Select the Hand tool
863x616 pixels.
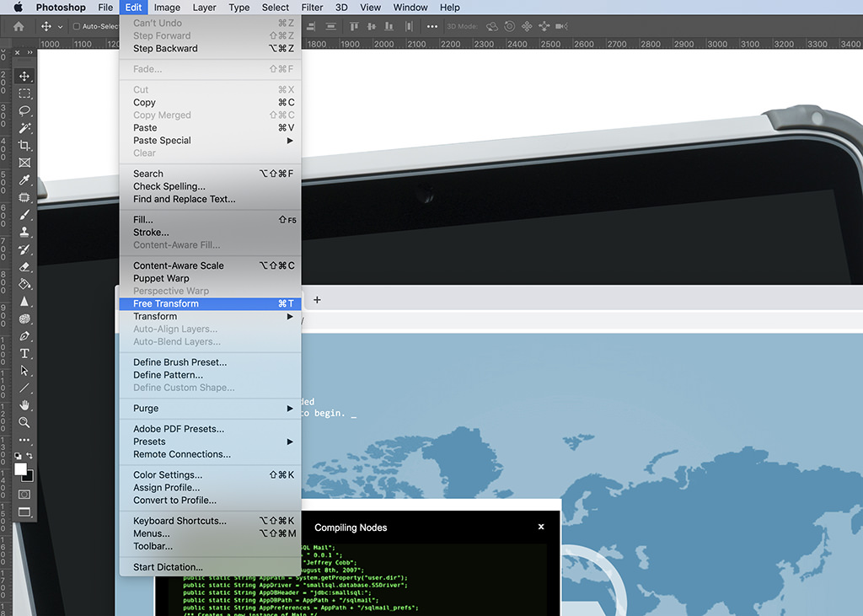click(x=24, y=405)
